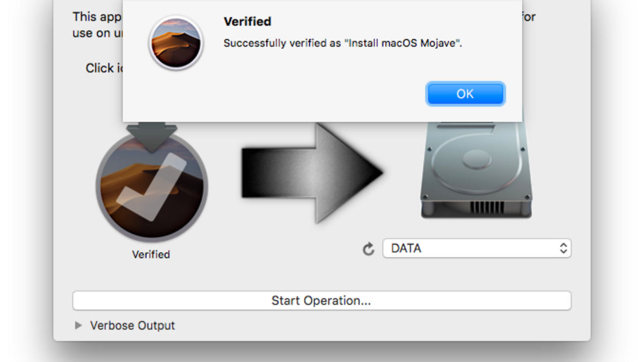Screen dimensions: 644x362
Task: Confirm the Verified dialog with OK
Action: pos(465,94)
